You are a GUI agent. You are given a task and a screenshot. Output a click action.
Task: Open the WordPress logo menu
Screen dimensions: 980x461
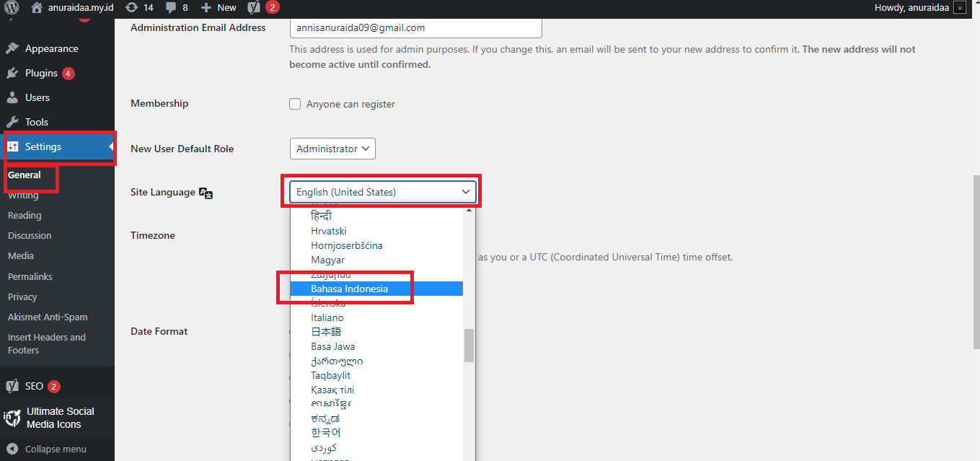pos(12,7)
